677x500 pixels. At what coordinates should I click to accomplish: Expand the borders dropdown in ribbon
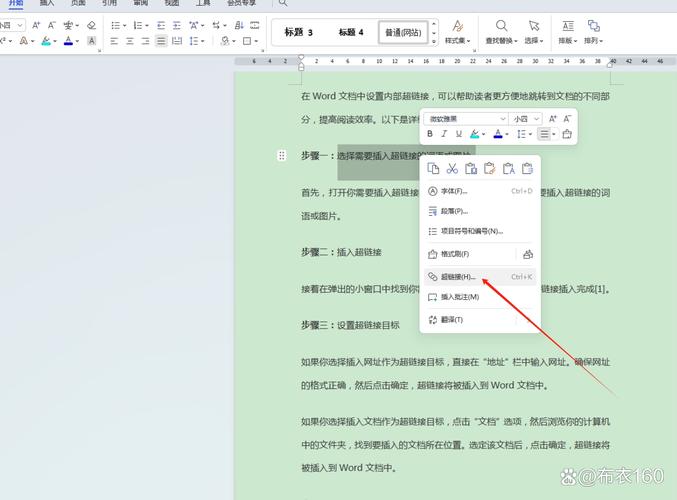click(x=256, y=41)
